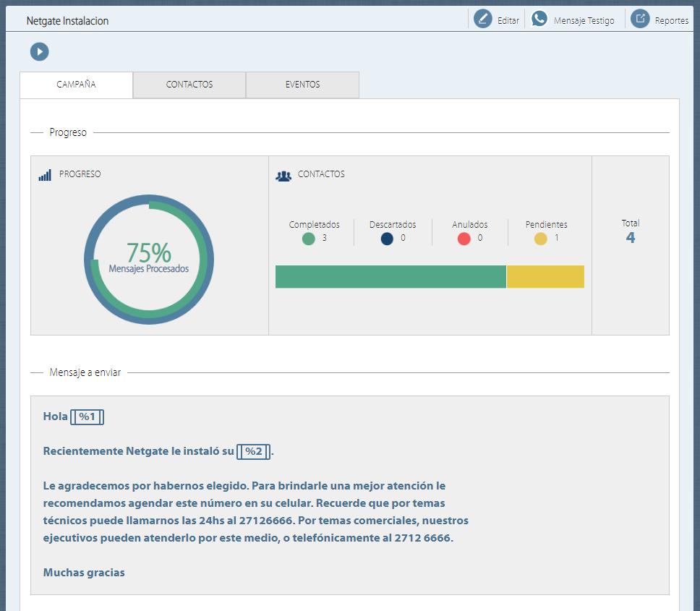Click the red Anulados circle
The image size is (700, 611).
coord(464,239)
